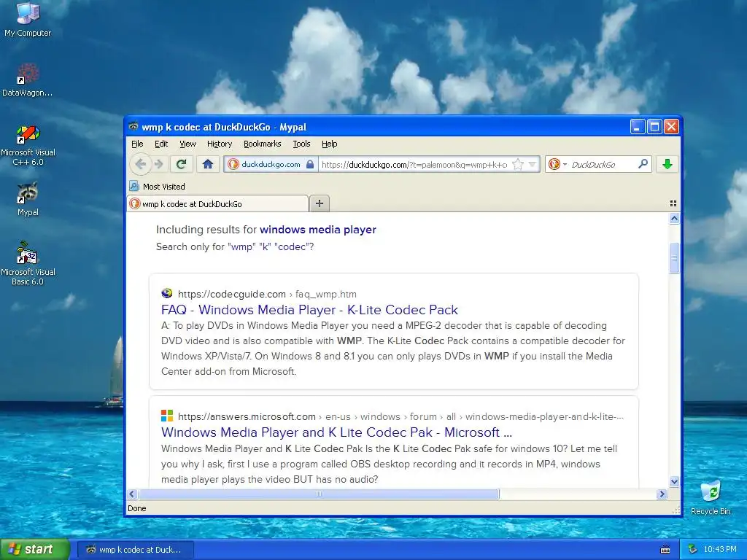This screenshot has height=560, width=747.
Task: Open the Help menu
Action: (329, 144)
